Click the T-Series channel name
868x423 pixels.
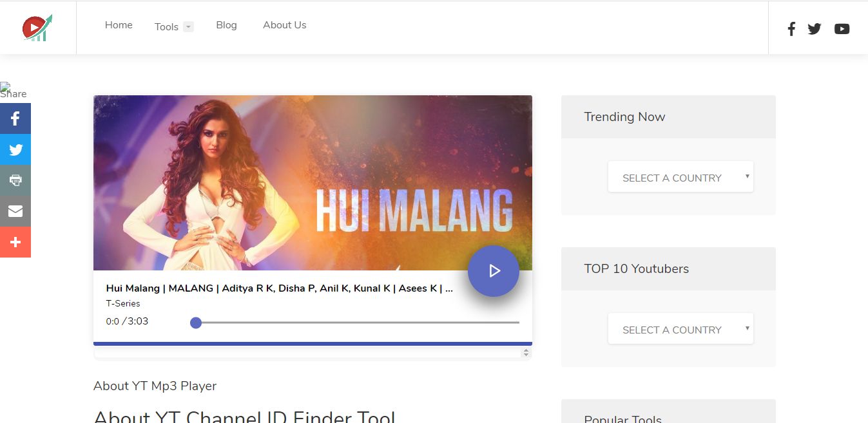coord(123,303)
